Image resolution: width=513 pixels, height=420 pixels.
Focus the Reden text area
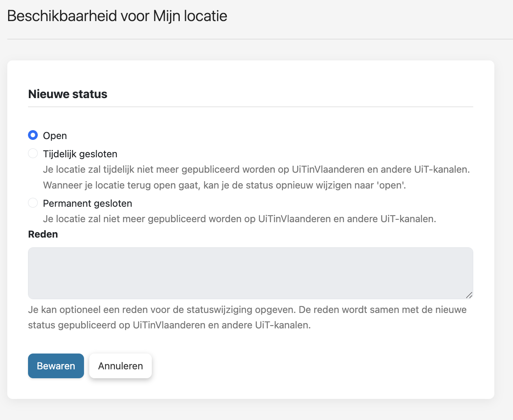point(250,273)
